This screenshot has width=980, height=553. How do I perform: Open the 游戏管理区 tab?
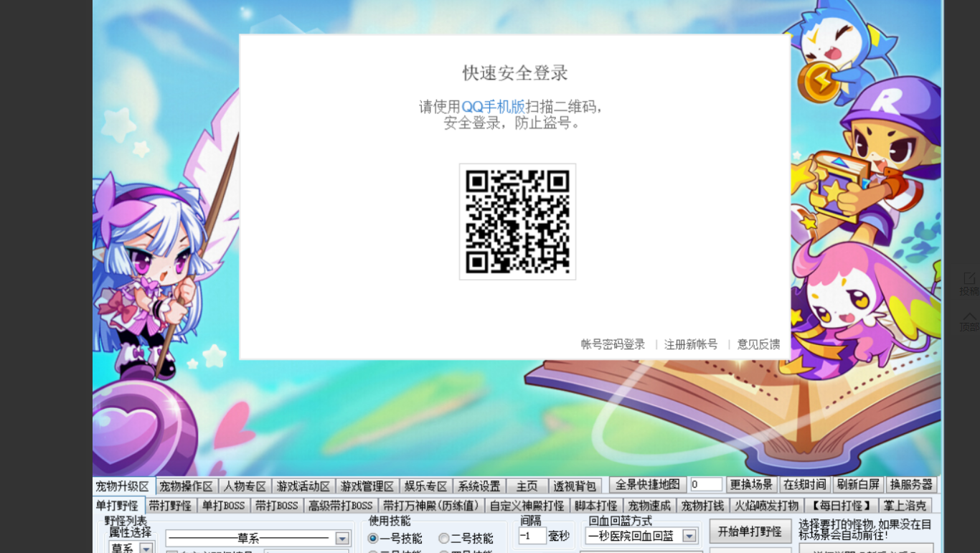[x=367, y=486]
